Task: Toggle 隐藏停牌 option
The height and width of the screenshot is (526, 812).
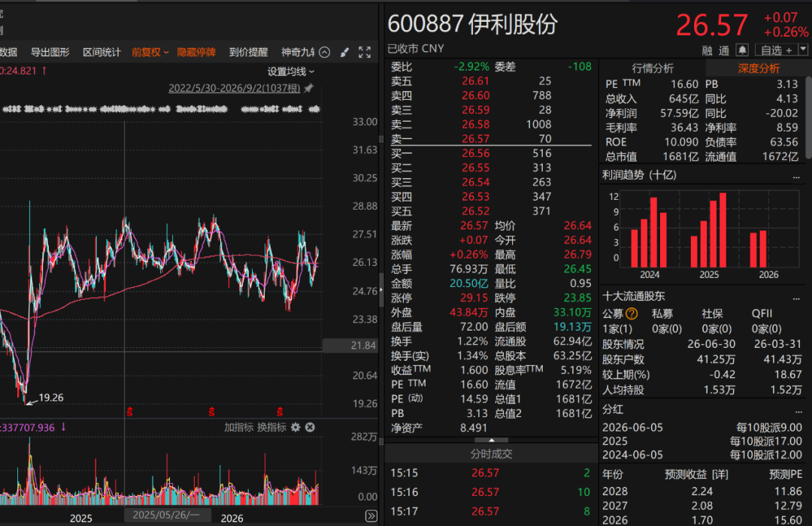Action: 196,53
